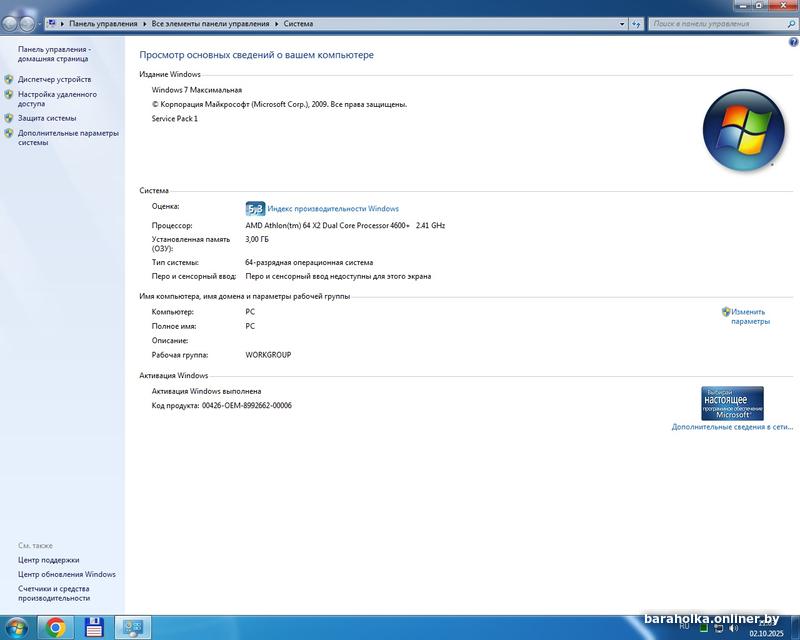The height and width of the screenshot is (640, 800).
Task: Expand the arrow after Control Panel breadcrumb
Action: [x=145, y=23]
